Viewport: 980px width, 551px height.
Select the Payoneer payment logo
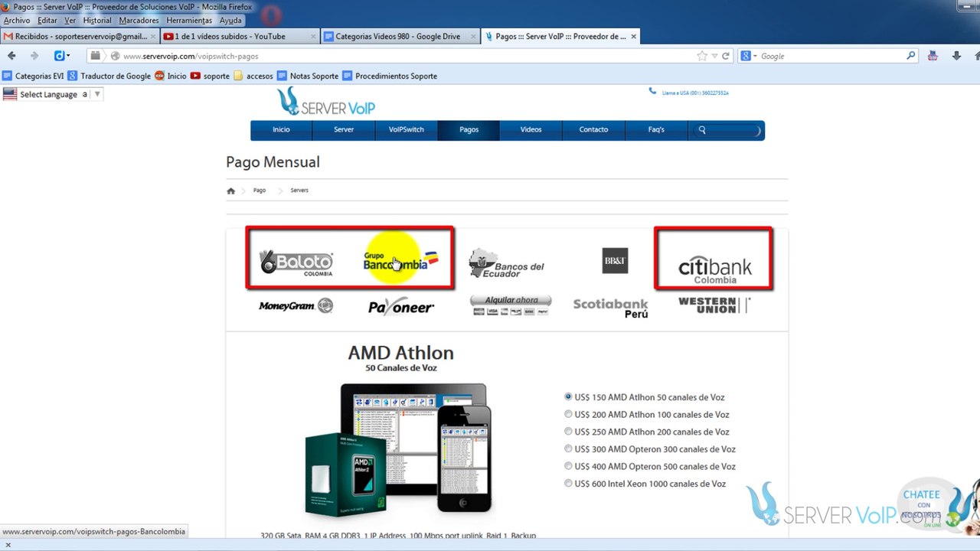401,307
